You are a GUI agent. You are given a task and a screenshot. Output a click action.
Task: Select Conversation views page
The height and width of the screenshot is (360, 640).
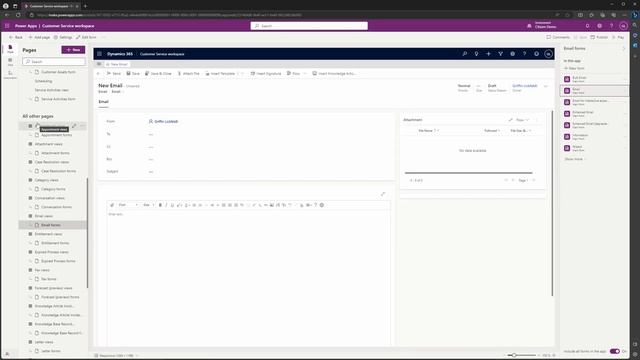click(x=49, y=198)
